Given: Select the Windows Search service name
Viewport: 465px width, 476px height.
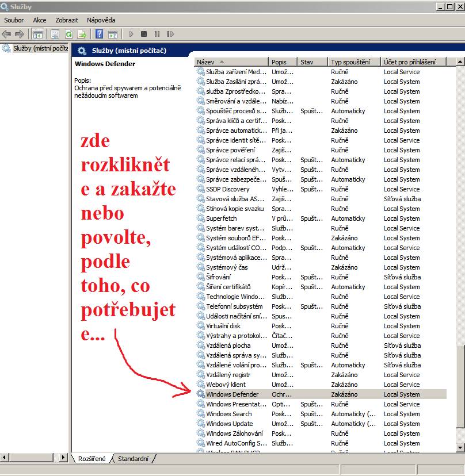Looking at the screenshot, I should tap(229, 413).
